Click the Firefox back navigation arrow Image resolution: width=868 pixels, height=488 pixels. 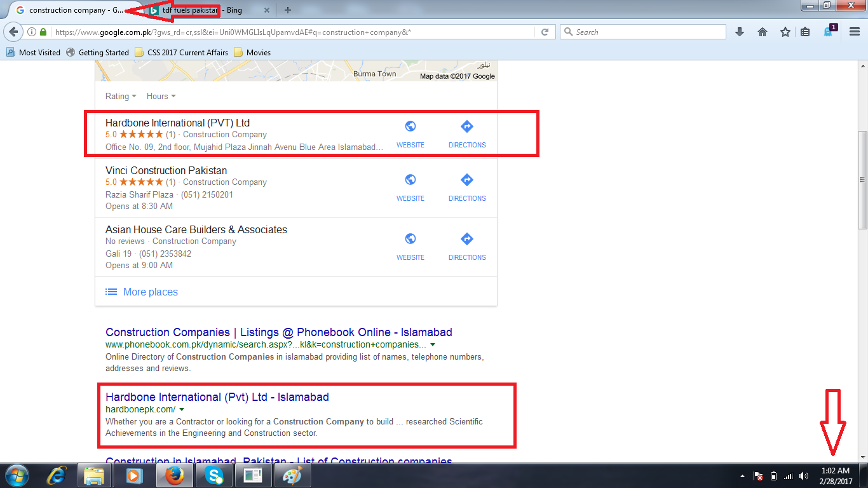[x=13, y=32]
